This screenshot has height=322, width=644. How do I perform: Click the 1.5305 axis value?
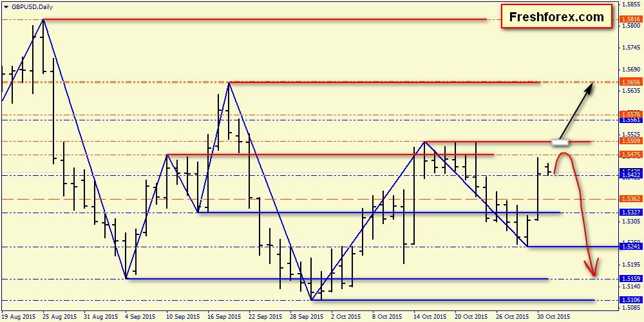631,222
